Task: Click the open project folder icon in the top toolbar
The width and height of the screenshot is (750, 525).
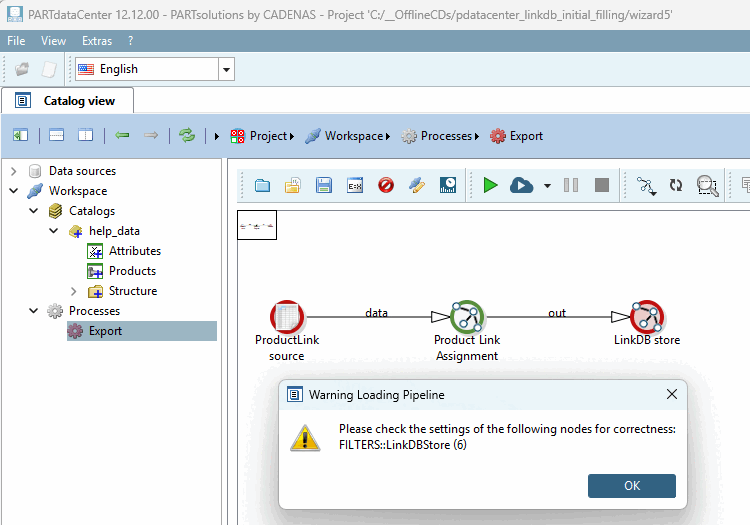Action: click(22, 69)
